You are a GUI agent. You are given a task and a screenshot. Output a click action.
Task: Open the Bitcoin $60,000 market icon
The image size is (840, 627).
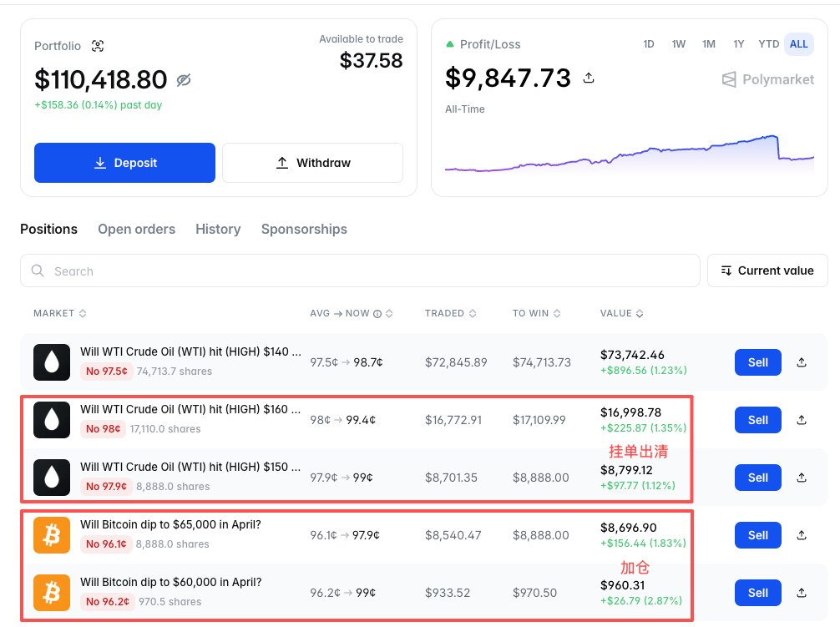coord(52,593)
